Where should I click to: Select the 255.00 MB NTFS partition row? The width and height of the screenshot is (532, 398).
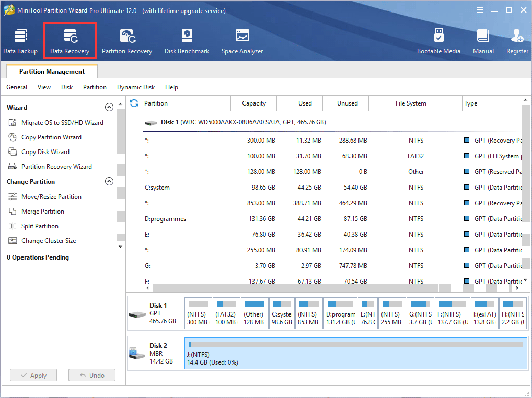pos(332,250)
